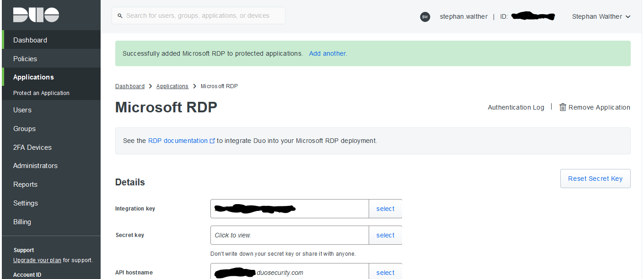The width and height of the screenshot is (644, 279).
Task: Open Groups in the sidebar
Action: tap(51, 129)
